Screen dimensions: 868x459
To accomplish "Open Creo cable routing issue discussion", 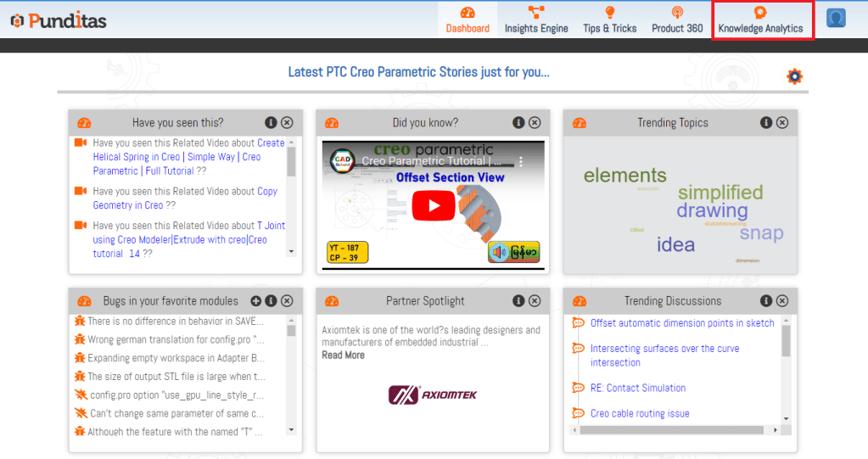I will pos(640,414).
